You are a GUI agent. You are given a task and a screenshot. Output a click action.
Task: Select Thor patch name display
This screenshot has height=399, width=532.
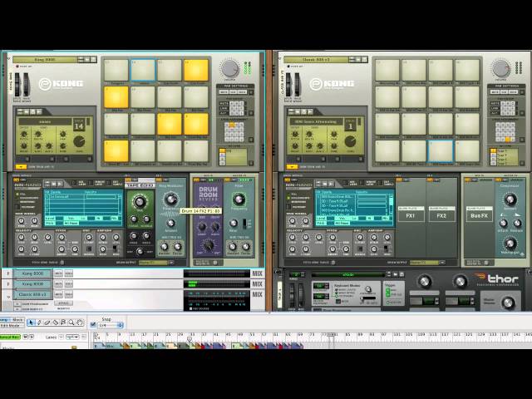click(x=348, y=274)
